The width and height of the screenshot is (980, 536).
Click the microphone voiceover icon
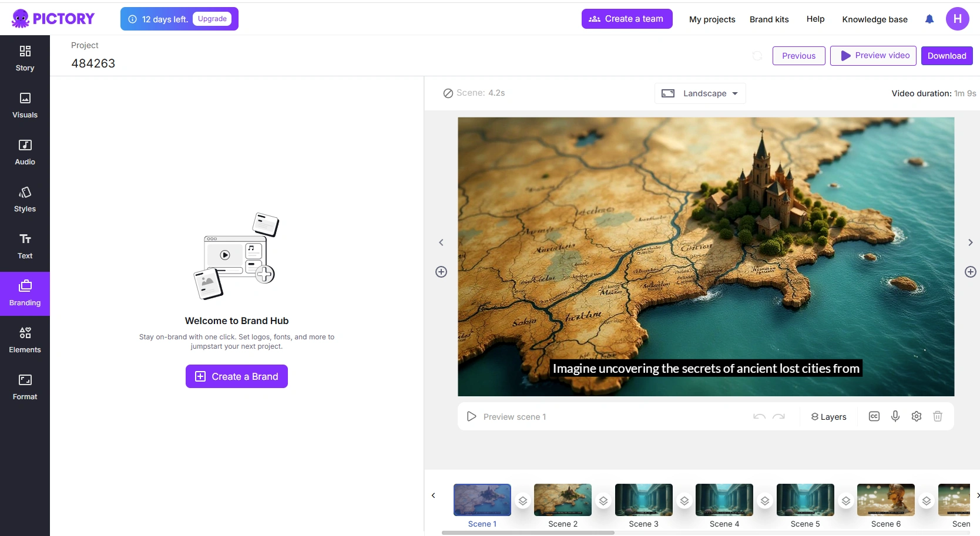pos(895,416)
